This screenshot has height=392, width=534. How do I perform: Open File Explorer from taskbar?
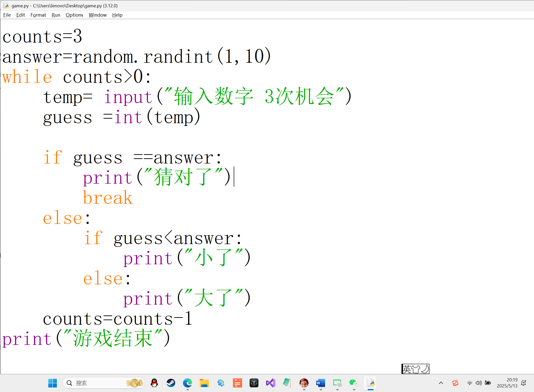pos(204,383)
